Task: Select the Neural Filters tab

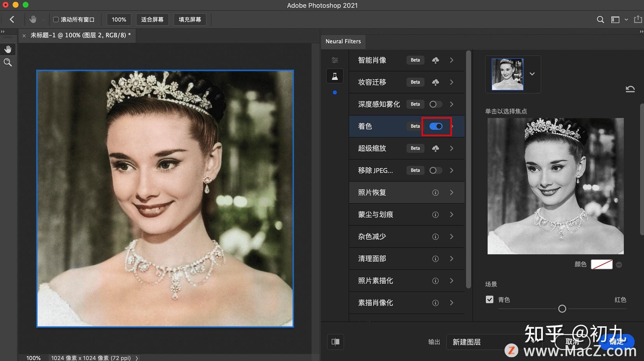Action: click(343, 41)
